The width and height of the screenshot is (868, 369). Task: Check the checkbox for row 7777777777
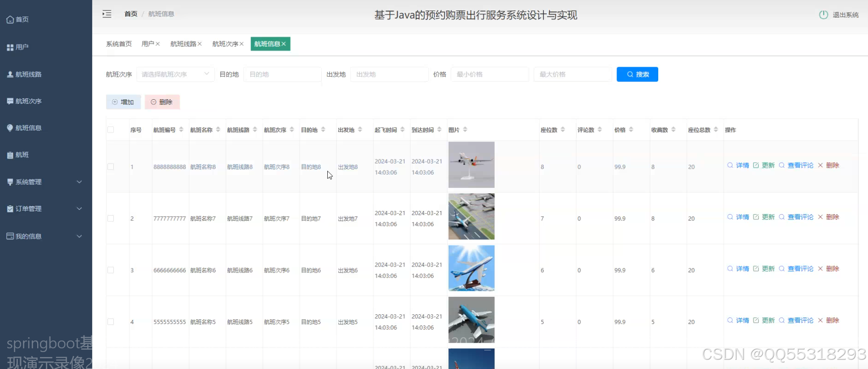[111, 218]
